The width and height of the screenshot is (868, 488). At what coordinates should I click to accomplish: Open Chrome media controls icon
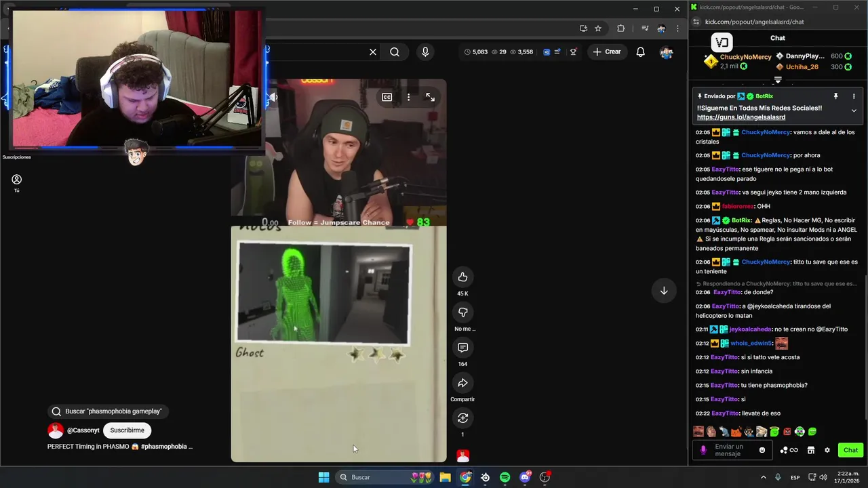pyautogui.click(x=645, y=28)
